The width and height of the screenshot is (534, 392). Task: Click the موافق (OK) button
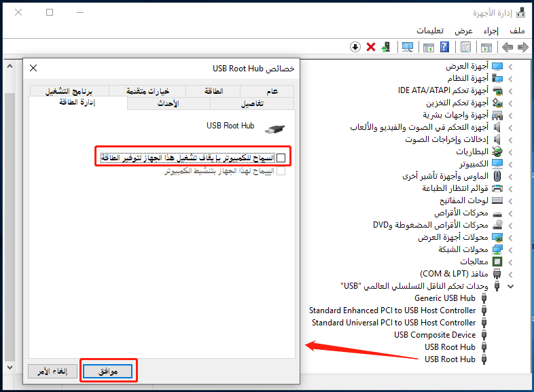[x=107, y=371]
